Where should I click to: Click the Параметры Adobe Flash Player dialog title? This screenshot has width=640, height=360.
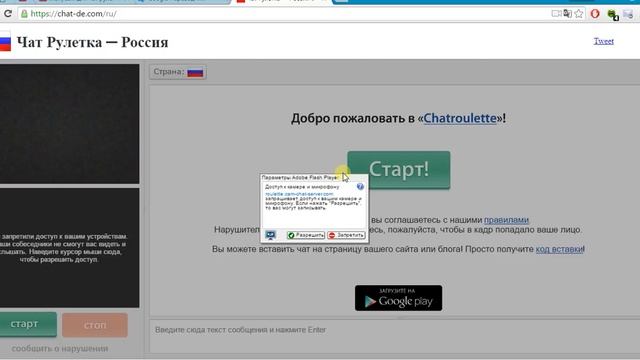tap(300, 178)
